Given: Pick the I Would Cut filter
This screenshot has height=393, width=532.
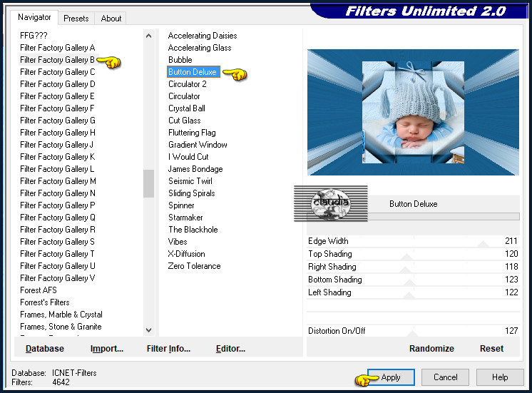Looking at the screenshot, I should [x=188, y=157].
